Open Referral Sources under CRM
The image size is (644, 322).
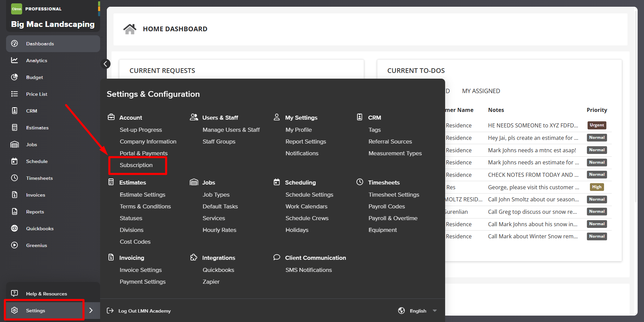pos(390,142)
